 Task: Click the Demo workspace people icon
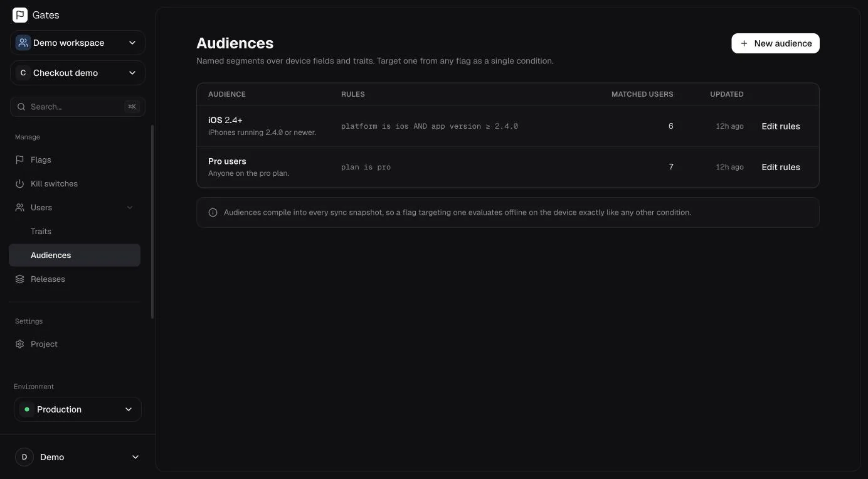coord(23,43)
